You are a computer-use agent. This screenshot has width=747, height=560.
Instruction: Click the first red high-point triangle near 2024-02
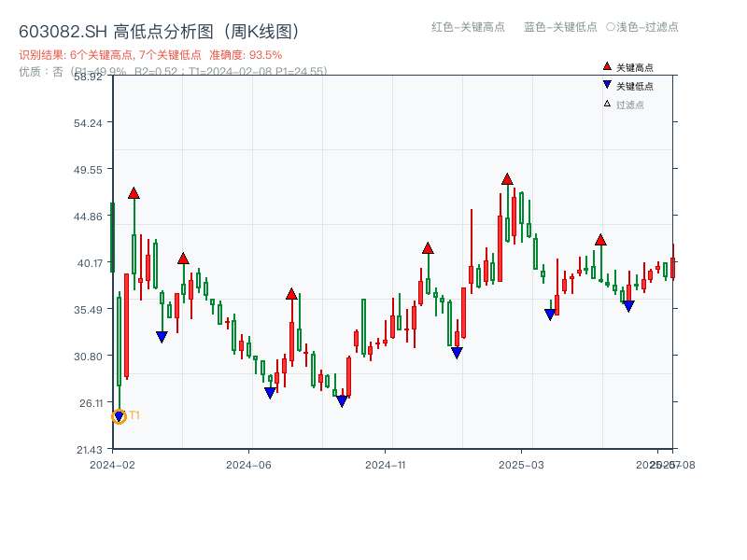pos(134,192)
